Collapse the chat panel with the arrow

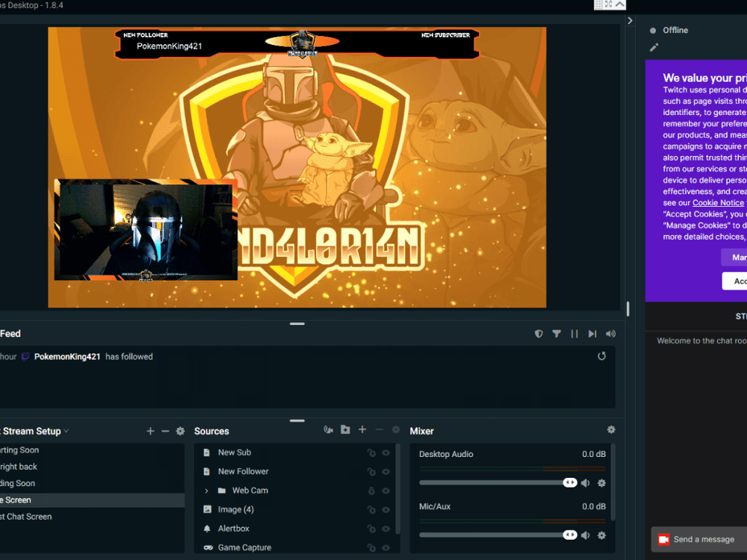coord(630,20)
